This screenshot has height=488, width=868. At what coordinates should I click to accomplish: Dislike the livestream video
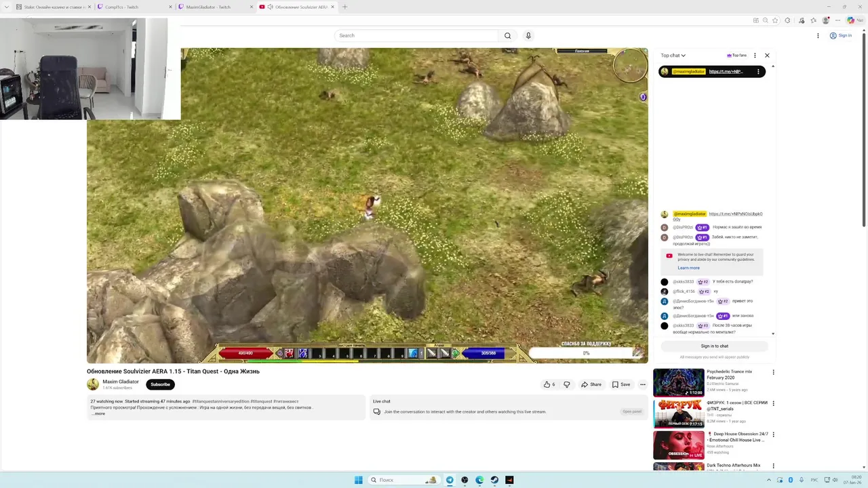point(567,384)
